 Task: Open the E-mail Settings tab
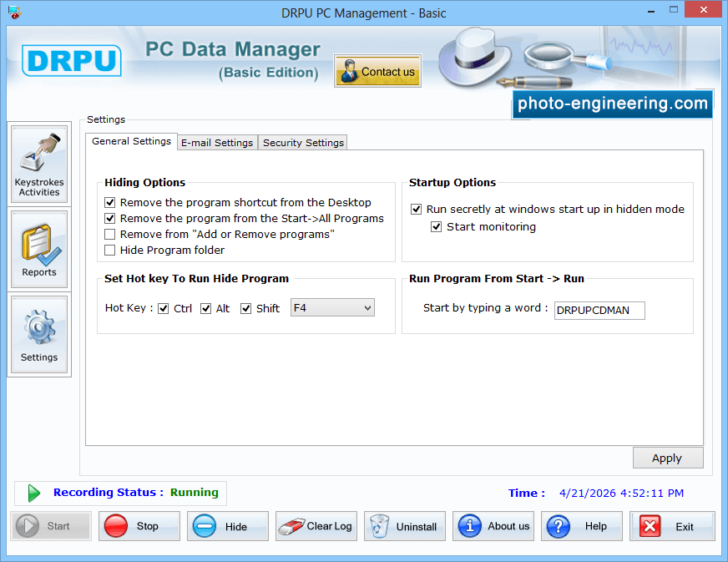click(x=217, y=143)
